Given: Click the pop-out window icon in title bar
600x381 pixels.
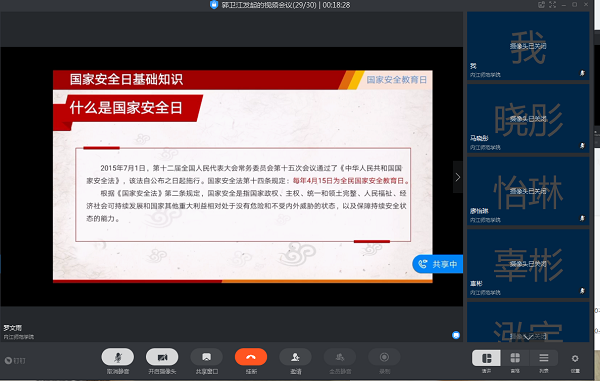Looking at the screenshot, I should (x=541, y=5).
